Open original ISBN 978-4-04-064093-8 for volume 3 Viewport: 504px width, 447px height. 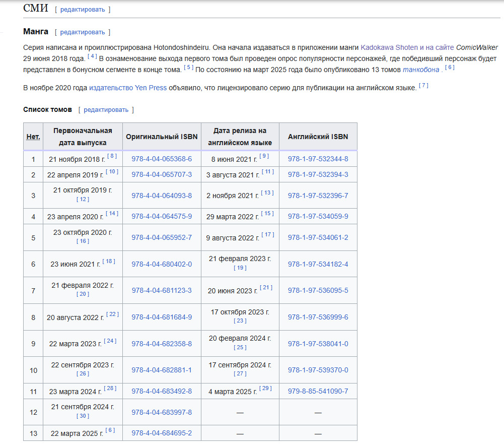pos(162,196)
